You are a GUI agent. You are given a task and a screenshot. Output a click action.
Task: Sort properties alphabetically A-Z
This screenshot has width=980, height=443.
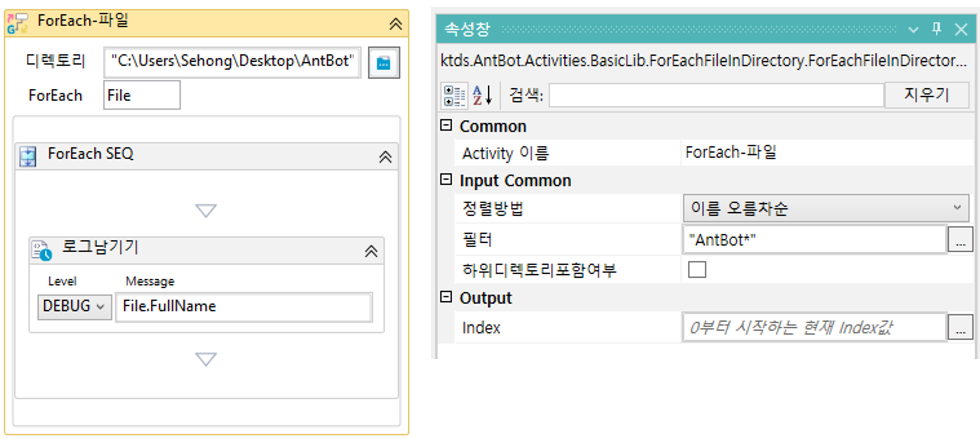coord(482,95)
